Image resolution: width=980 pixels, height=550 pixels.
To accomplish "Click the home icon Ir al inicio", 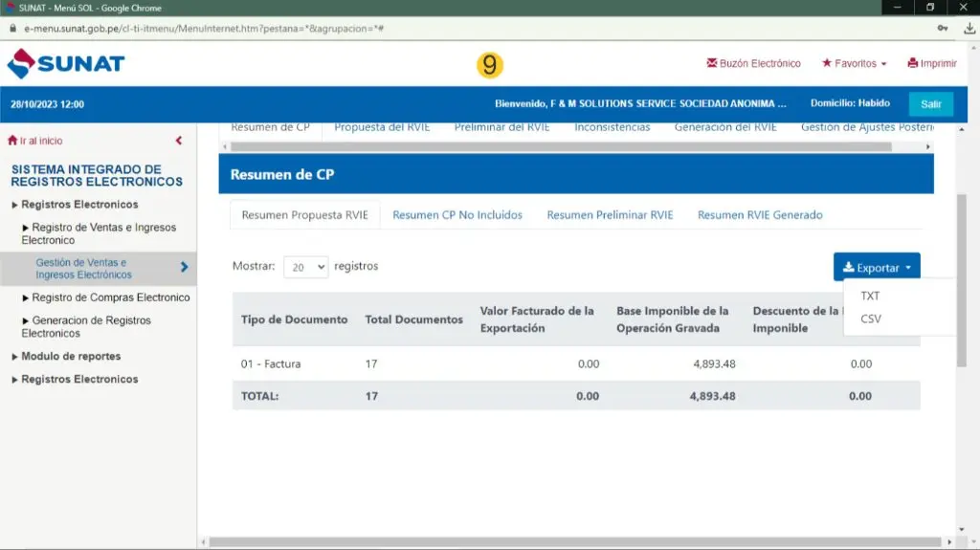I will point(12,141).
